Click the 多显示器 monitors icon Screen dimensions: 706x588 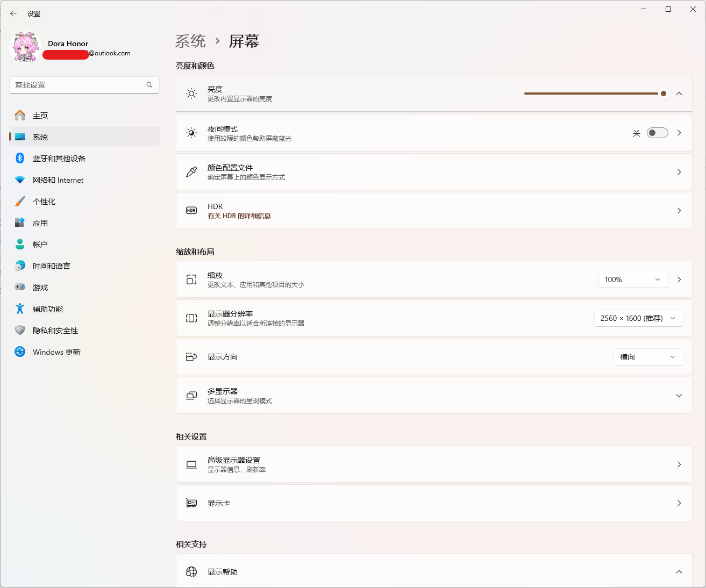[x=191, y=395]
